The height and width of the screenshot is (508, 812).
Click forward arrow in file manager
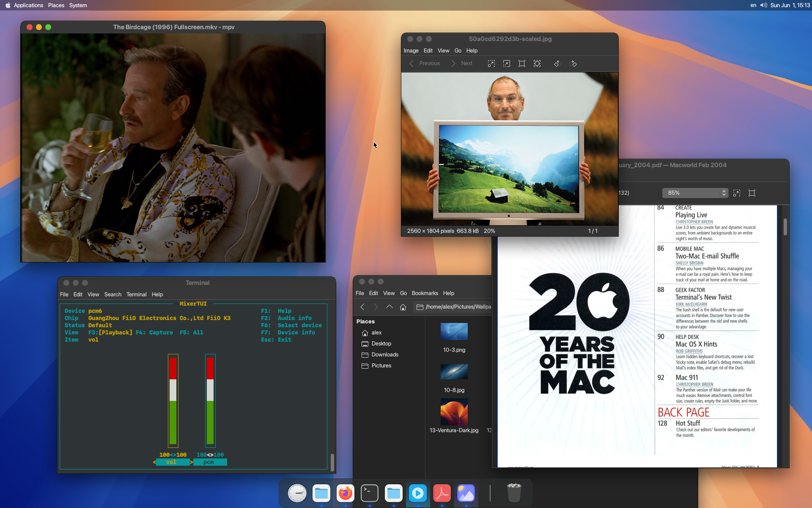[376, 307]
